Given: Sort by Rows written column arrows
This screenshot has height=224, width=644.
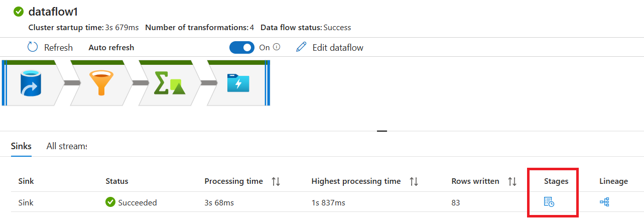Looking at the screenshot, I should point(512,181).
